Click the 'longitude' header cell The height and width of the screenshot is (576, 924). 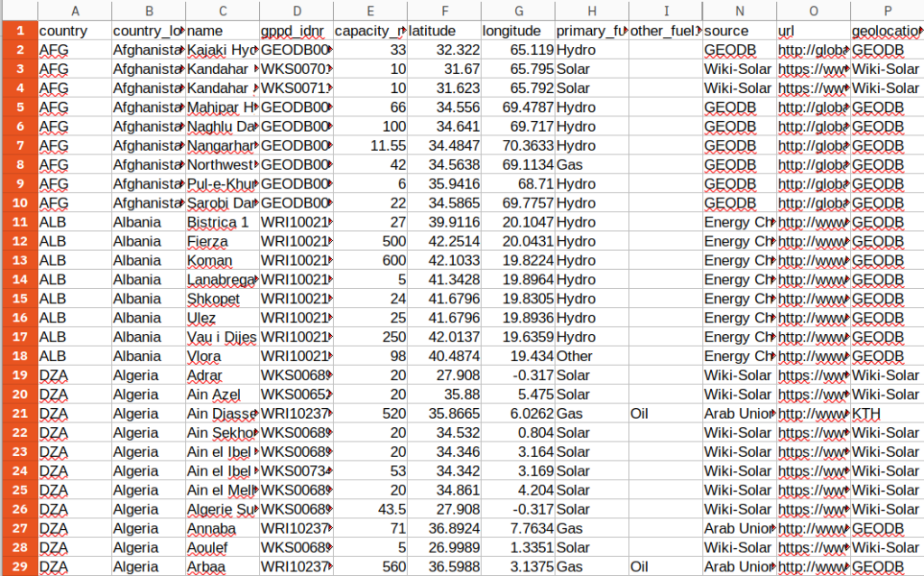(x=518, y=31)
